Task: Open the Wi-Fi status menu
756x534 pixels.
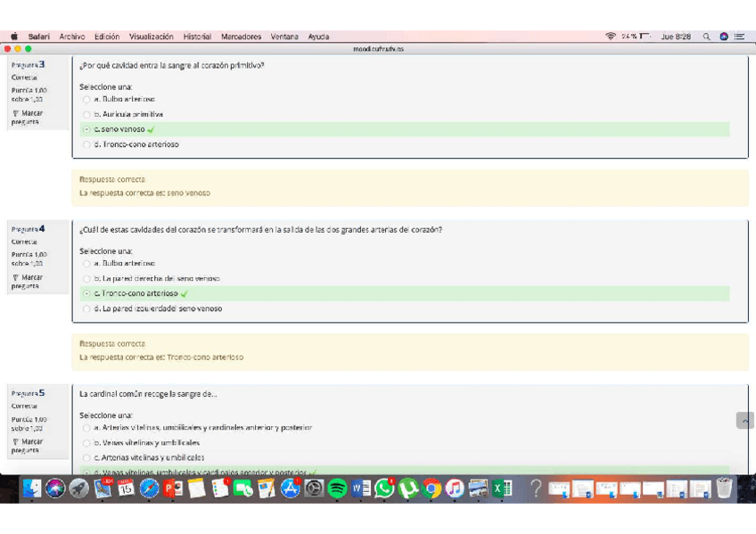Action: coord(611,37)
